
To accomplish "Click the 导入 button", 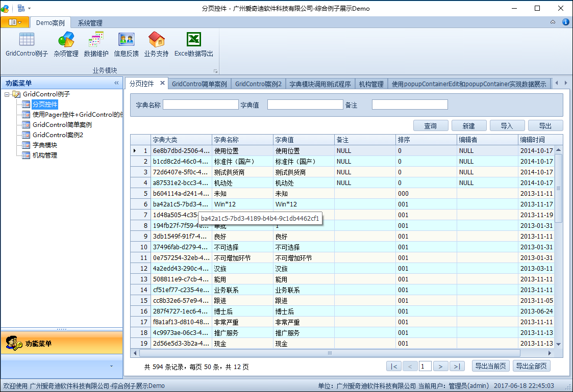I will (x=507, y=125).
